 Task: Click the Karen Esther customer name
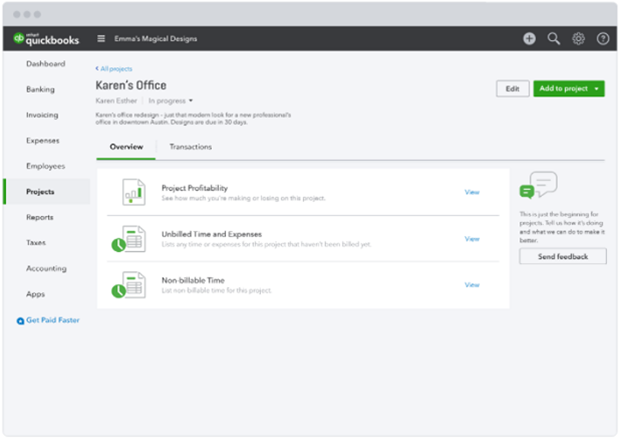coord(116,101)
